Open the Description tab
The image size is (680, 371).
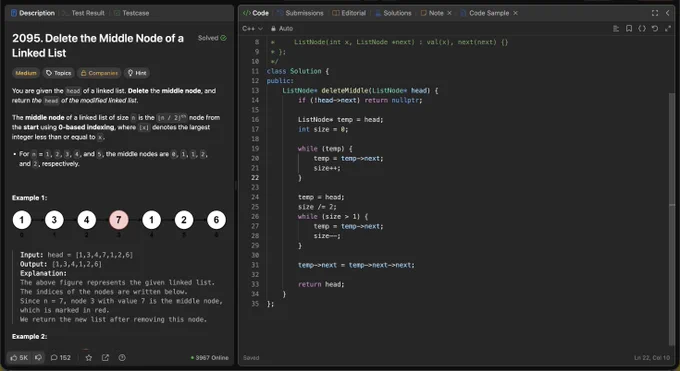[x=33, y=13]
